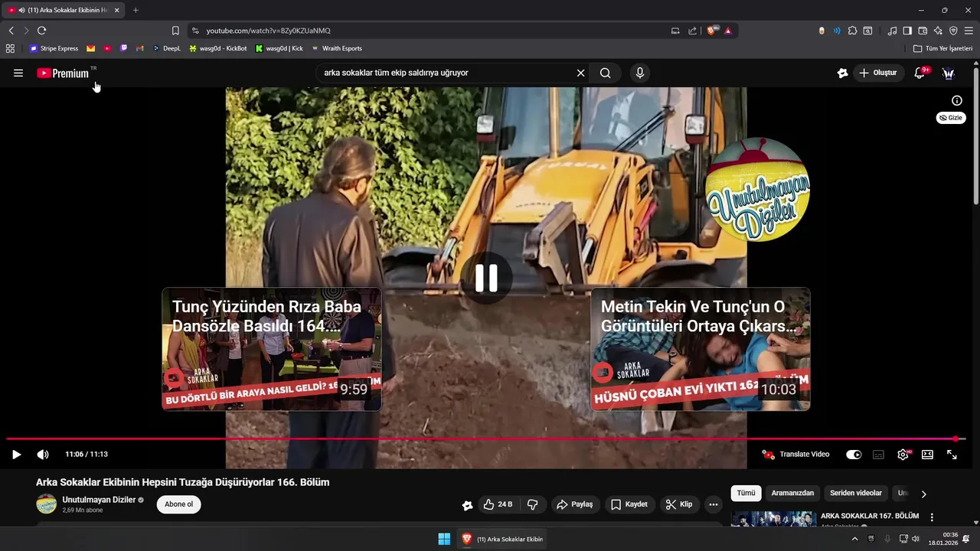
Task: Click the Abone ol subscribe button
Action: [x=179, y=504]
